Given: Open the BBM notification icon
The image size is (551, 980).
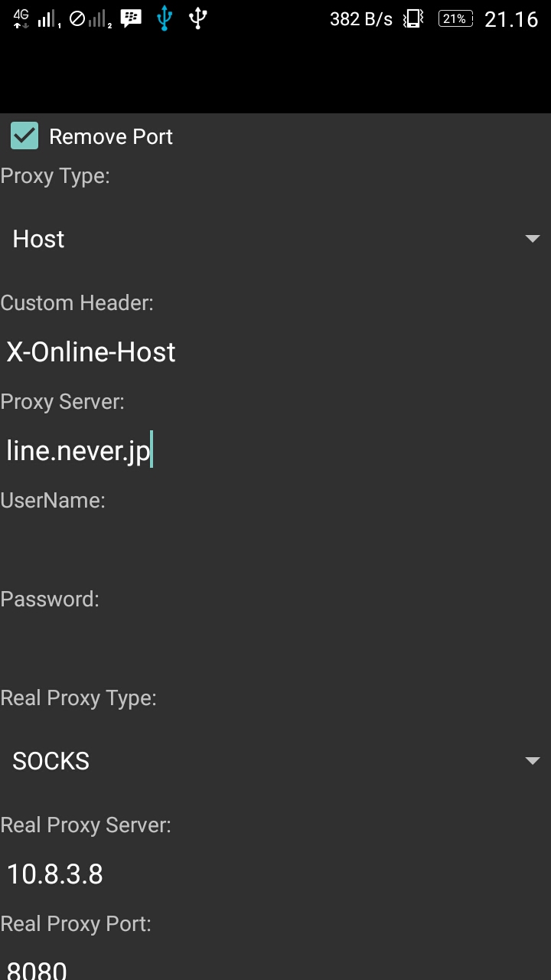Looking at the screenshot, I should [x=132, y=18].
